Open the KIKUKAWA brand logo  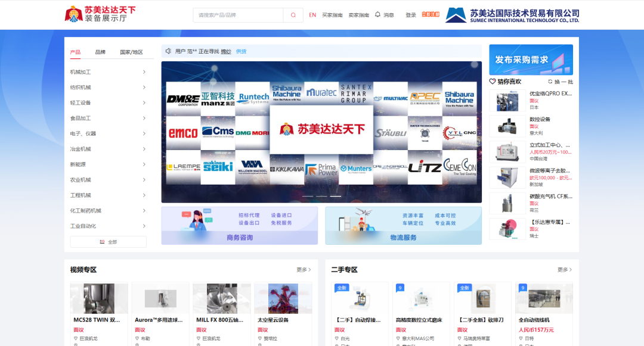coord(287,169)
